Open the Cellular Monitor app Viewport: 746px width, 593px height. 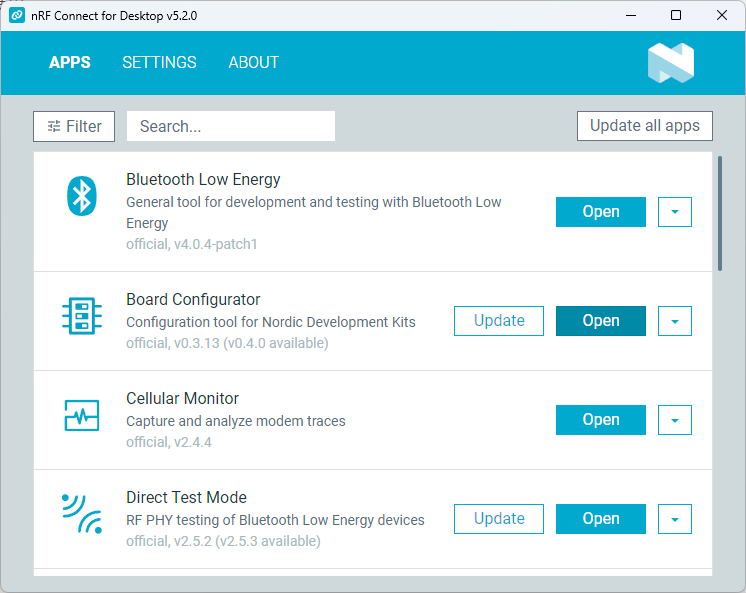coord(601,420)
